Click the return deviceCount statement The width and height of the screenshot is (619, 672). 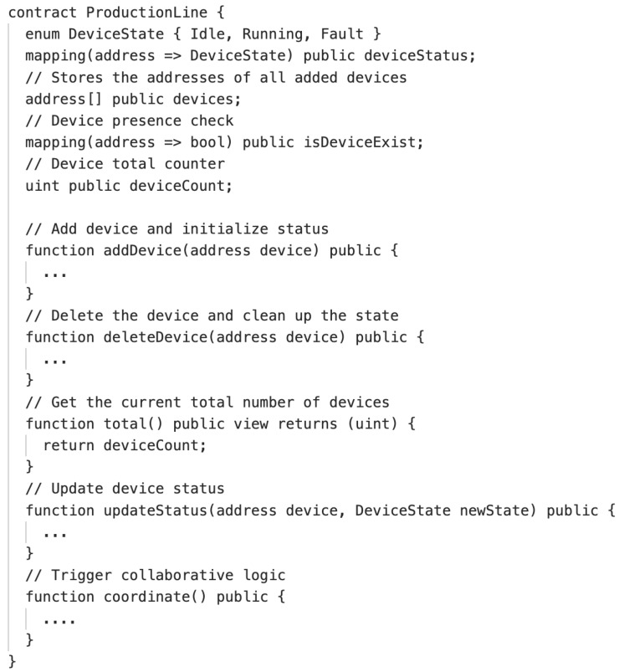pyautogui.click(x=125, y=446)
